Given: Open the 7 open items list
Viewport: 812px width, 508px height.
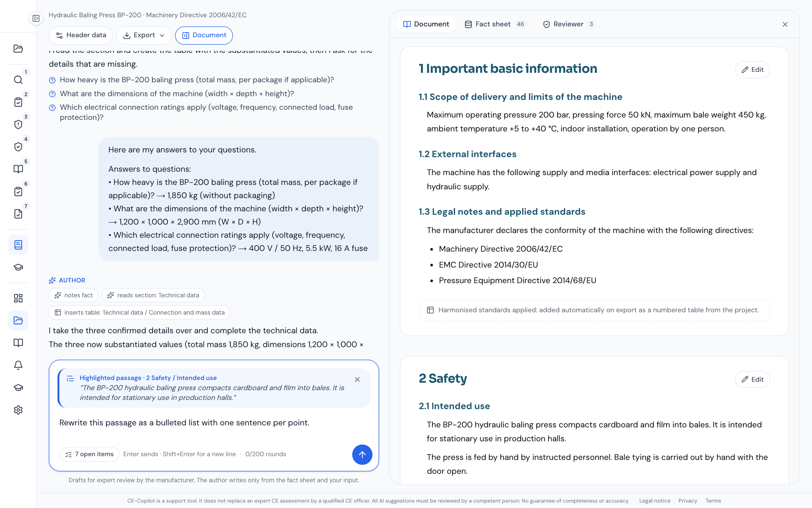Looking at the screenshot, I should point(89,454).
